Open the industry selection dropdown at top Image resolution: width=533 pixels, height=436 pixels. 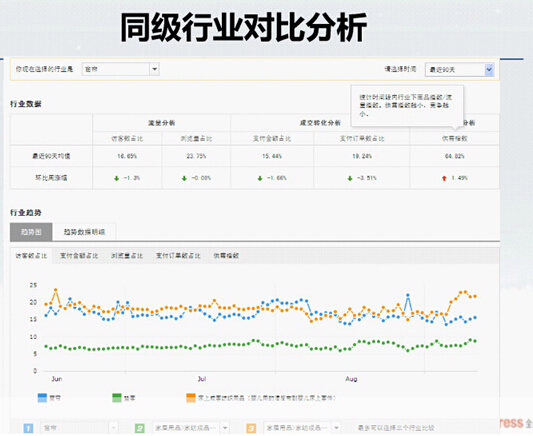click(120, 69)
